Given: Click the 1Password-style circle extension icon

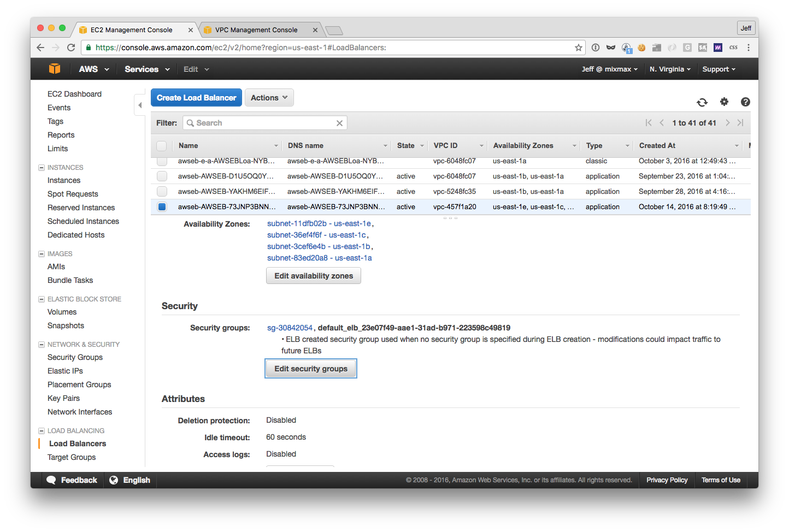Looking at the screenshot, I should 596,48.
